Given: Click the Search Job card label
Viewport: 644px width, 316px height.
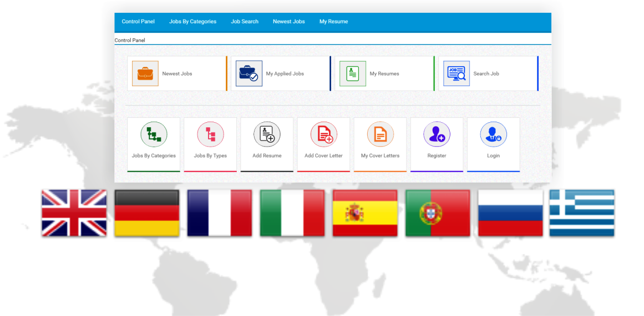Looking at the screenshot, I should tap(486, 74).
